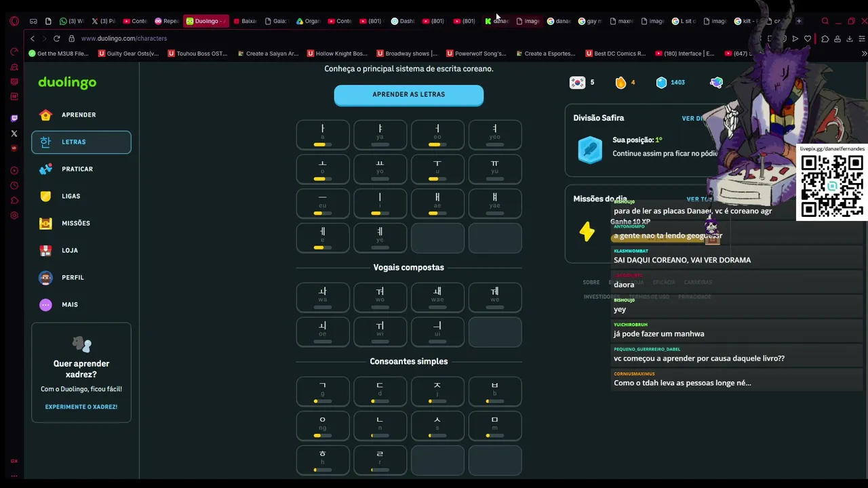The image size is (868, 488).
Task: Open LIGAS section
Action: click(x=81, y=197)
